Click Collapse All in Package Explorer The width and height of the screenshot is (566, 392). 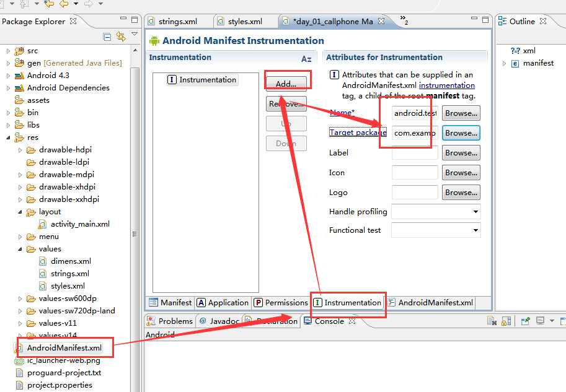(x=107, y=37)
